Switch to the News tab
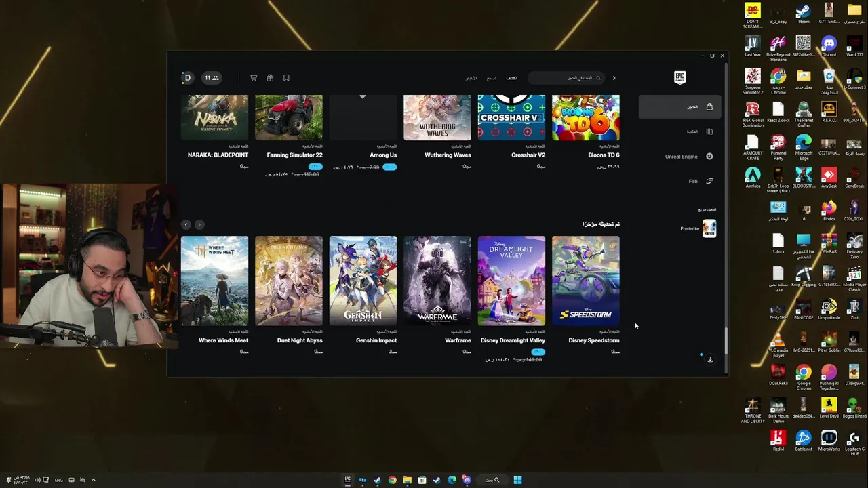Image resolution: width=868 pixels, height=488 pixels. [x=471, y=78]
